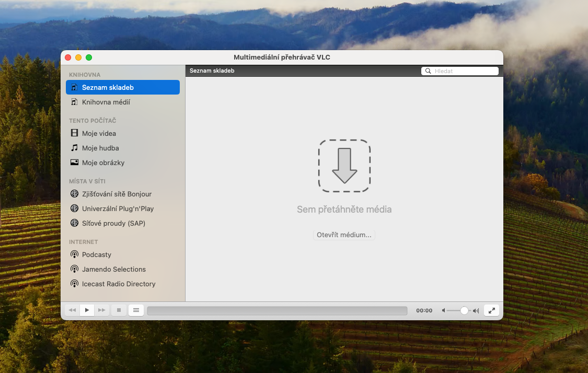
Task: Mute audio via the small speaker icon
Action: click(x=444, y=310)
